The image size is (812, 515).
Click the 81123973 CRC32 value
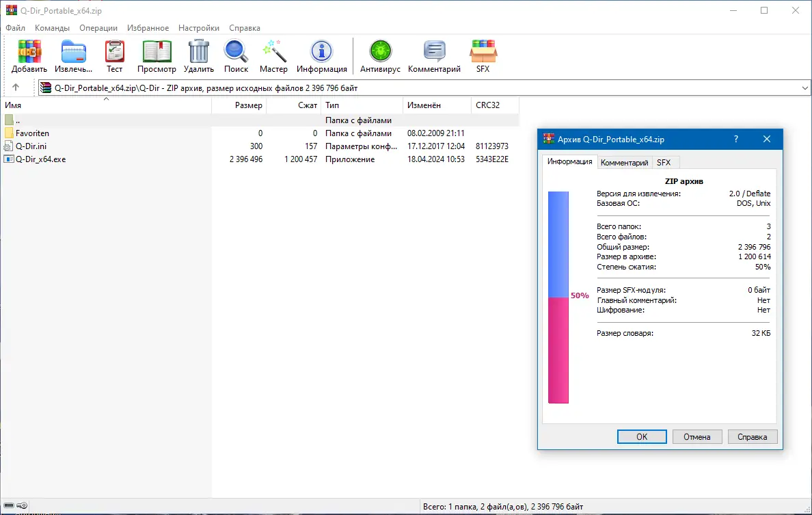point(492,146)
